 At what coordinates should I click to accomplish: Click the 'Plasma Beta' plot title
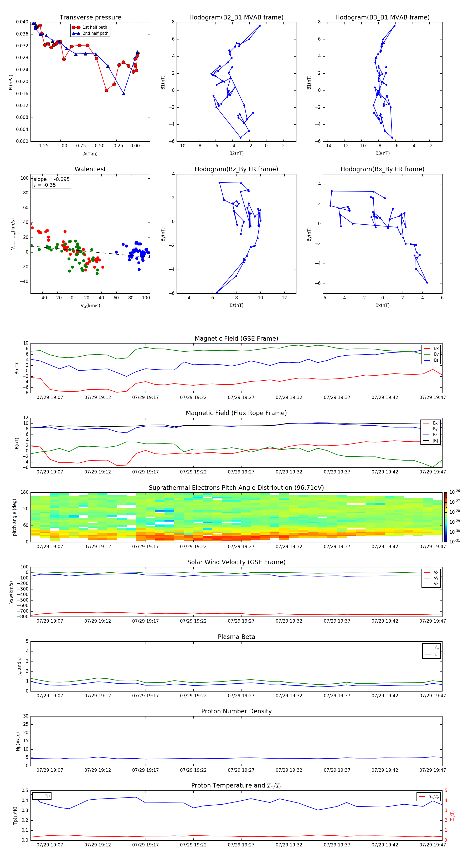tap(236, 637)
